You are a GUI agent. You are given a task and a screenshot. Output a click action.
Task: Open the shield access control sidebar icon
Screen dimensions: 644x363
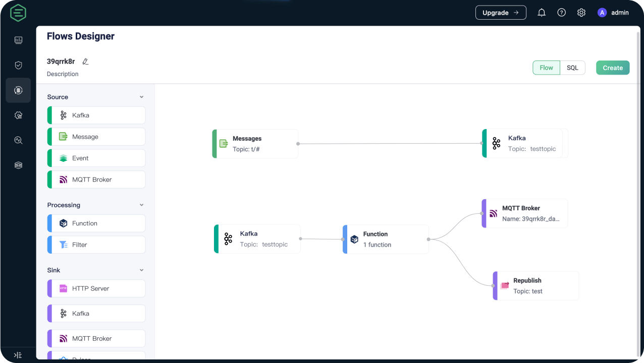[18, 65]
